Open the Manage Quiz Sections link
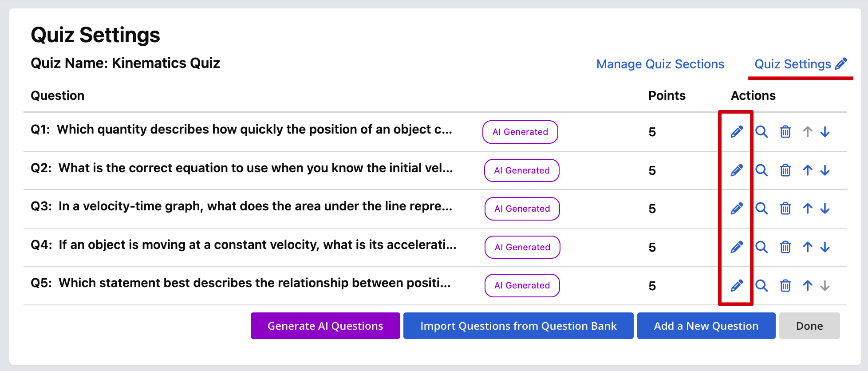This screenshot has width=868, height=371. click(x=660, y=64)
